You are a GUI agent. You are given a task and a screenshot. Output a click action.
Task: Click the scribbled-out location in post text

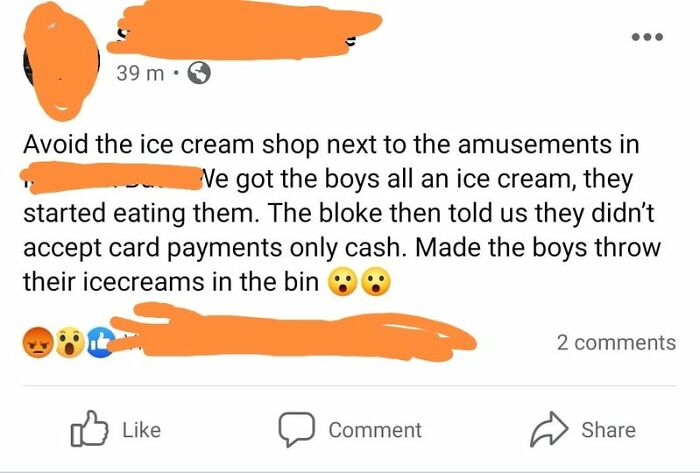(112, 178)
